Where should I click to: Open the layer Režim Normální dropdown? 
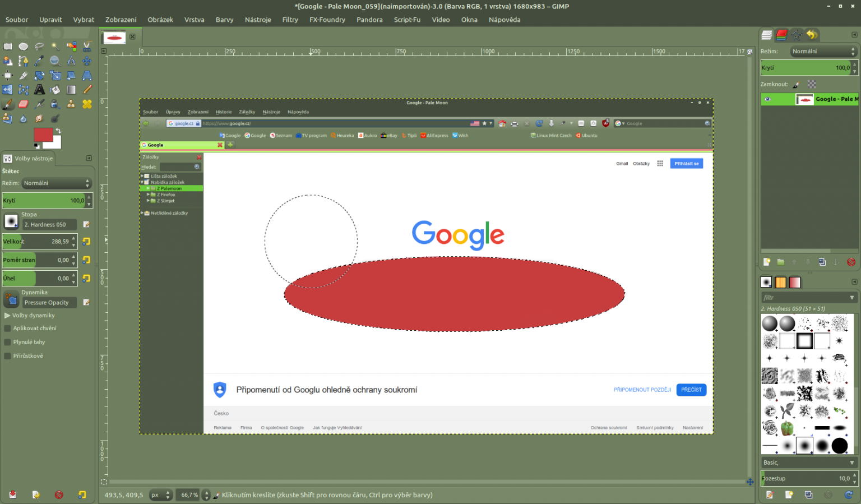coord(824,52)
